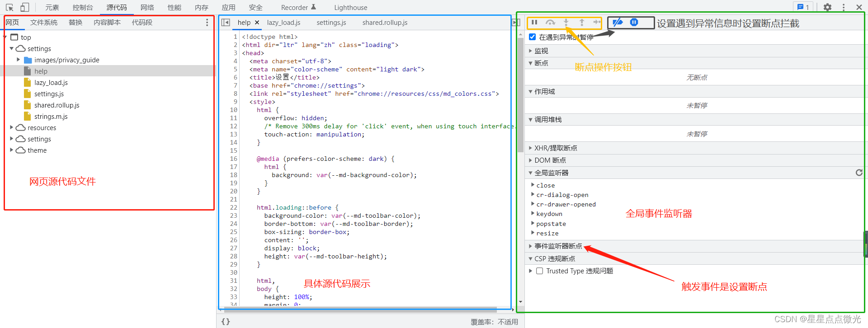868x328 pixels.
Task: Expand the cr-drawer-opened listener entry
Action: pos(533,204)
